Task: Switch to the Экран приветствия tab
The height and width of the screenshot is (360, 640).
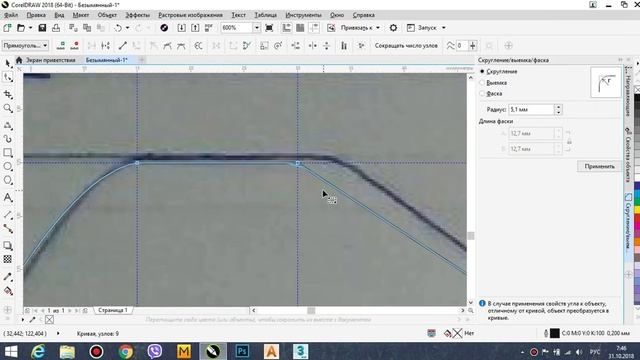Action: click(51, 60)
